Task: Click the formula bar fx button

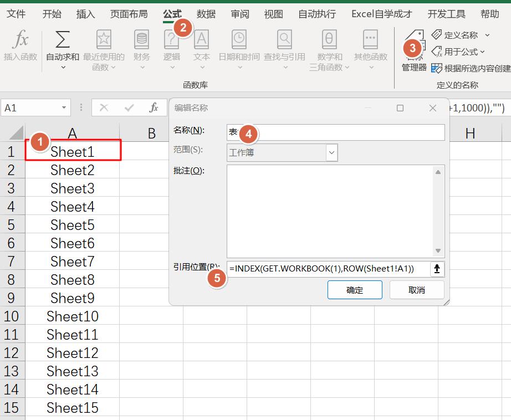Action: (x=154, y=107)
